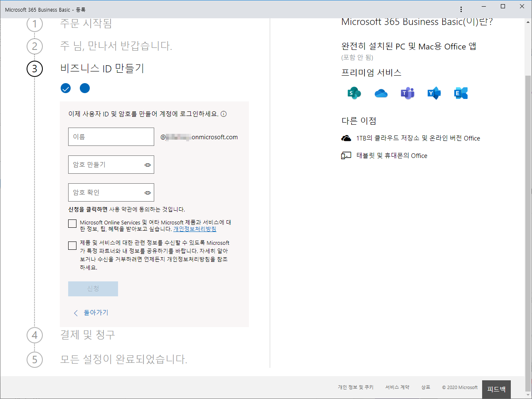Image resolution: width=532 pixels, height=399 pixels.
Task: Click the Exchange service icon
Action: pos(461,93)
